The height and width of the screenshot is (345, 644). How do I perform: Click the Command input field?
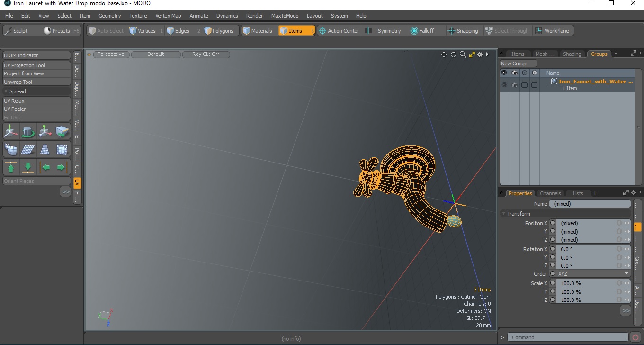click(568, 337)
